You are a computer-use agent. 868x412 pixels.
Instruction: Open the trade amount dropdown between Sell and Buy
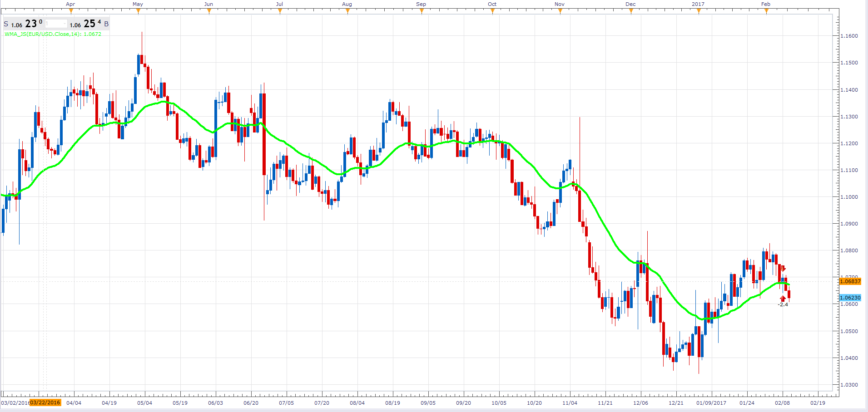point(56,24)
